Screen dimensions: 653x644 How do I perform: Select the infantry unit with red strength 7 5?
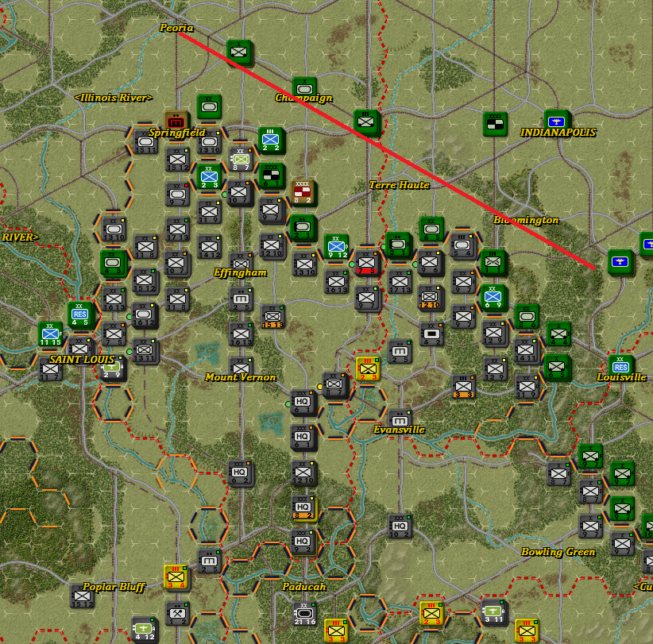(366, 263)
